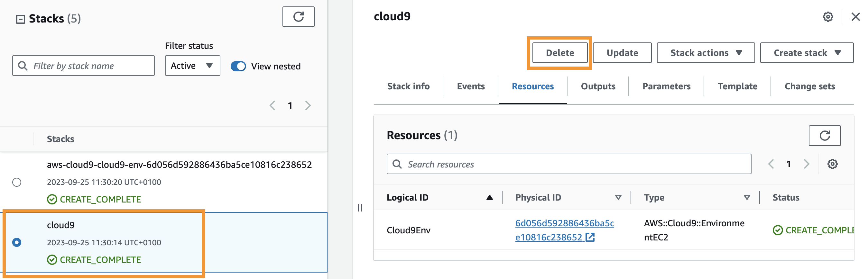This screenshot has height=279, width=868.
Task: Click the Stacks column header
Action: coord(60,139)
